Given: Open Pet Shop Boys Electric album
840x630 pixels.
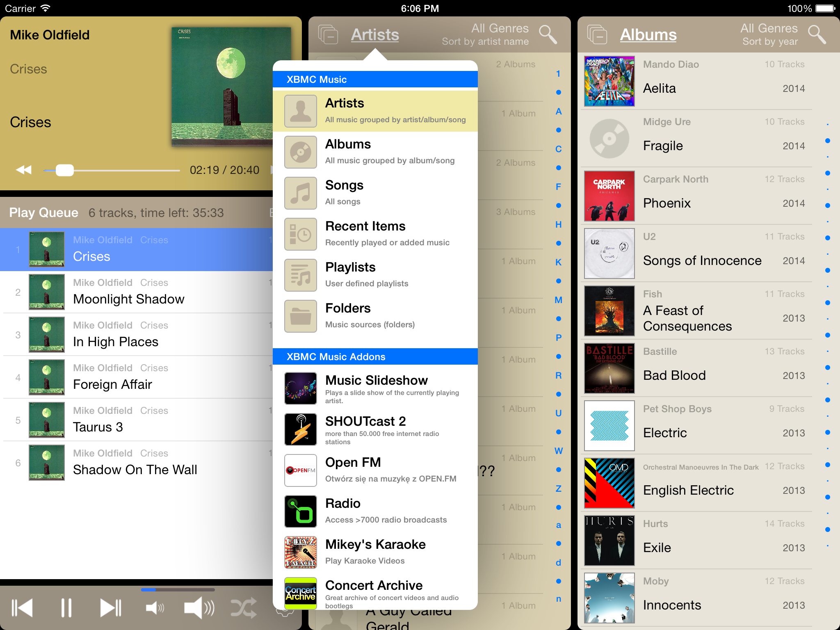Looking at the screenshot, I should 697,426.
